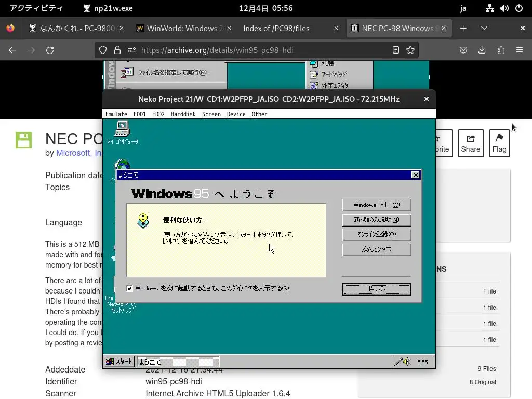Click the オンライン登録 button
532x399 pixels.
click(x=377, y=234)
